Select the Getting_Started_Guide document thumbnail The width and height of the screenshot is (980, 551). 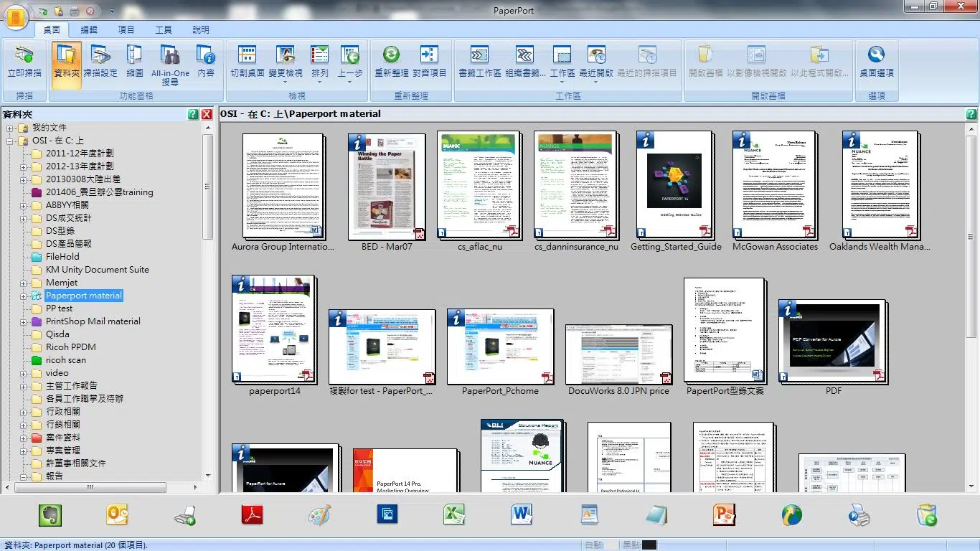click(675, 185)
